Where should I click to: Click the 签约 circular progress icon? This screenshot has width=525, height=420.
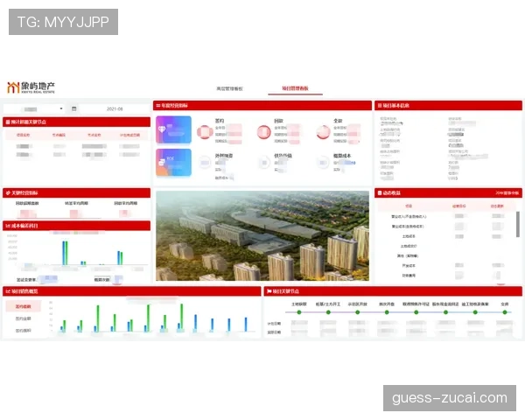pyautogui.click(x=206, y=131)
